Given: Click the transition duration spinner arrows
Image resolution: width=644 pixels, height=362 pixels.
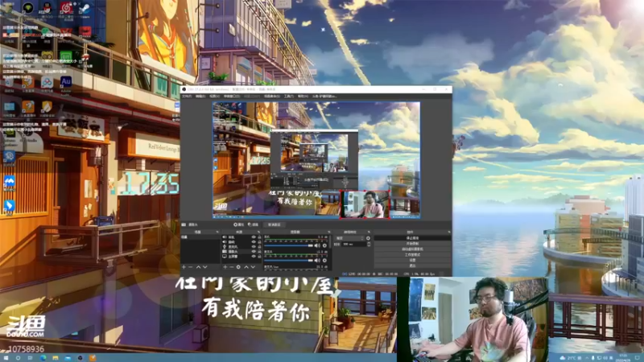Looking at the screenshot, I should (369, 245).
